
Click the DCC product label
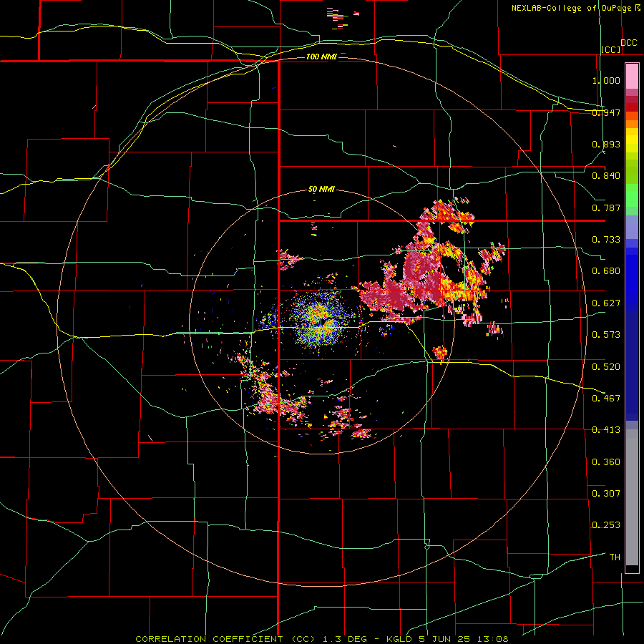tap(629, 43)
